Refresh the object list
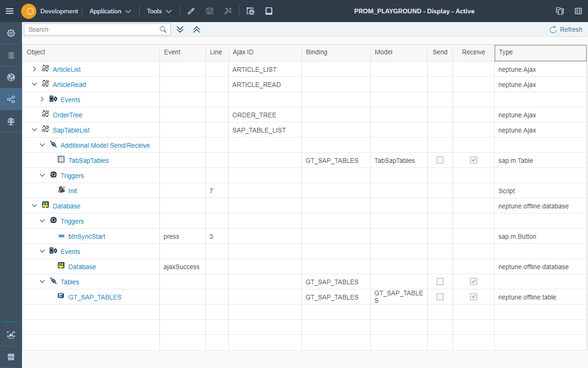This screenshot has height=368, width=588. pyautogui.click(x=566, y=29)
